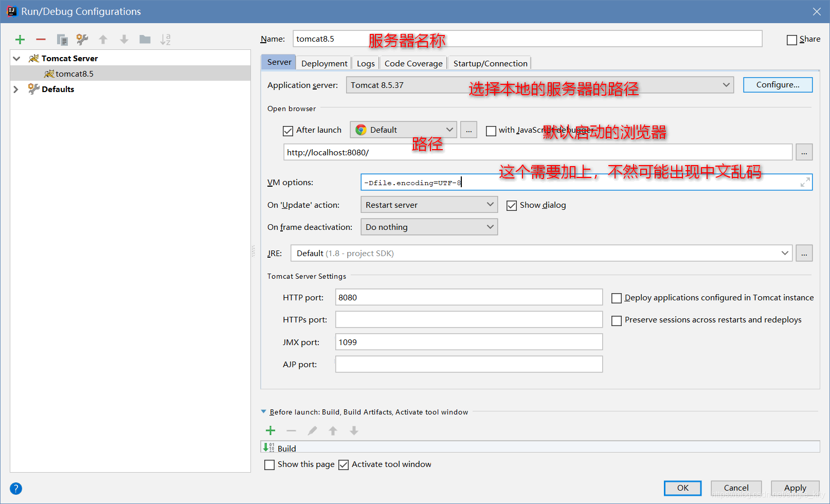This screenshot has width=830, height=504.
Task: Select Build task icon in before launch list
Action: 269,448
